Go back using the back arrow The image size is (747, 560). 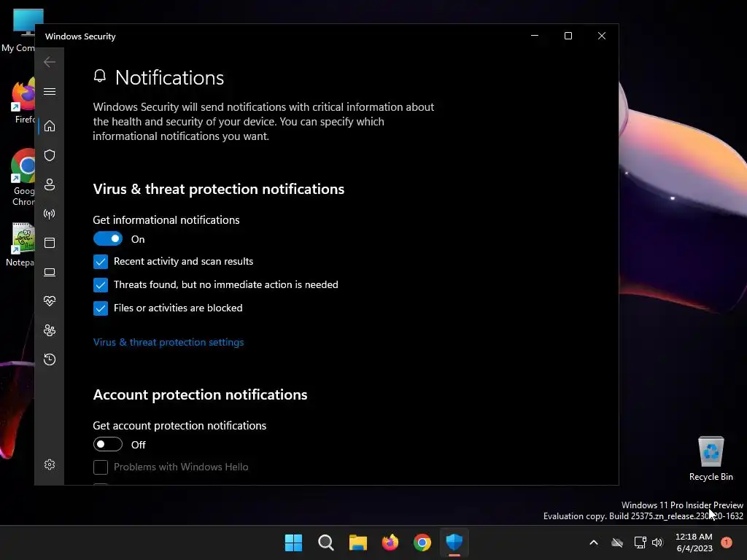50,62
